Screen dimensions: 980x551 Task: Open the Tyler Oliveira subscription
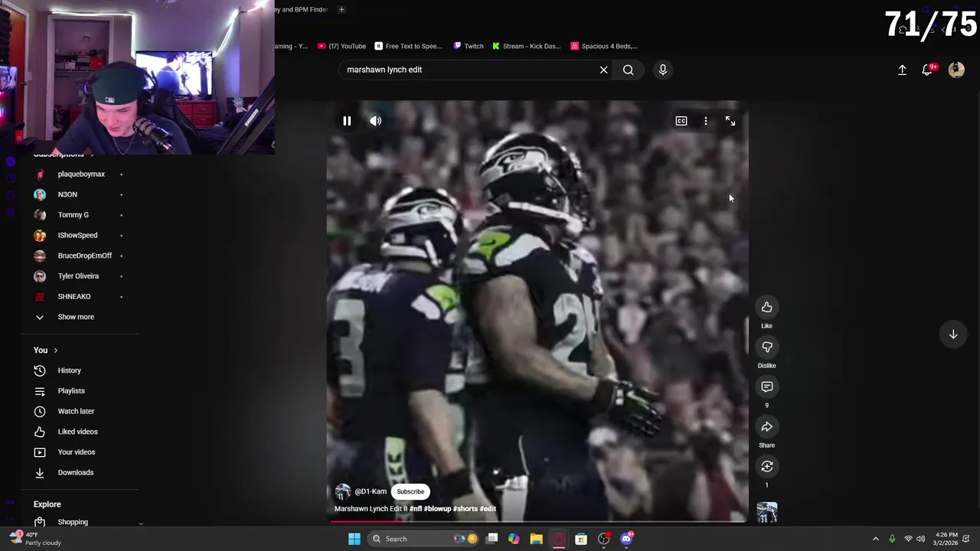(80, 276)
